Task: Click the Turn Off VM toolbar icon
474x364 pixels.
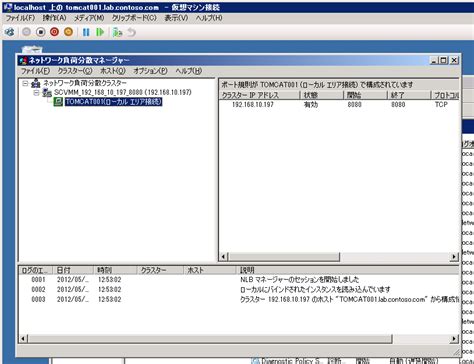Action: pyautogui.click(x=41, y=32)
